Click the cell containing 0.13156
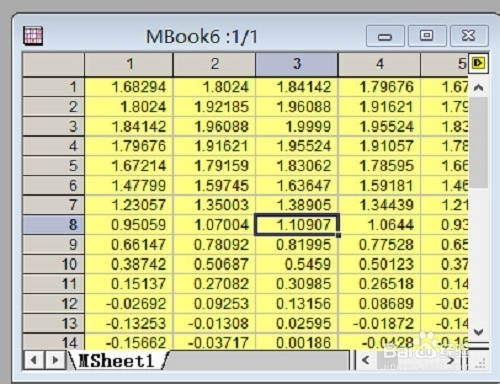This screenshot has height=384, width=500. point(297,303)
